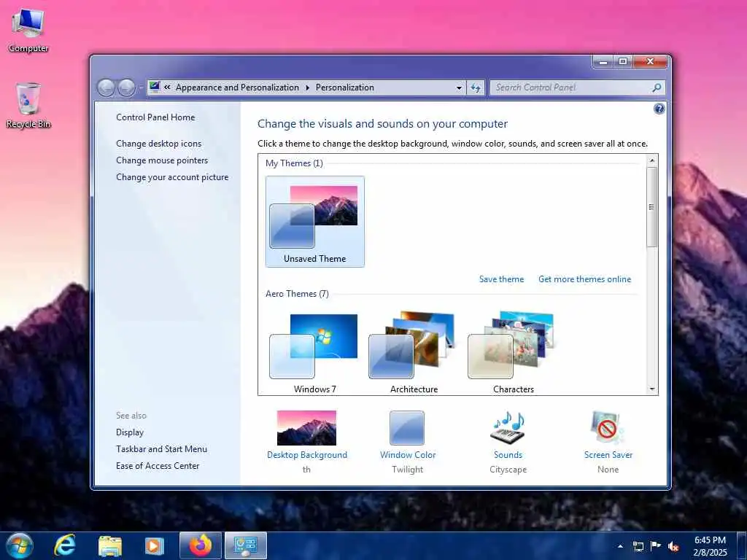Click the muted volume tray icon
The image size is (747, 560).
click(x=673, y=546)
